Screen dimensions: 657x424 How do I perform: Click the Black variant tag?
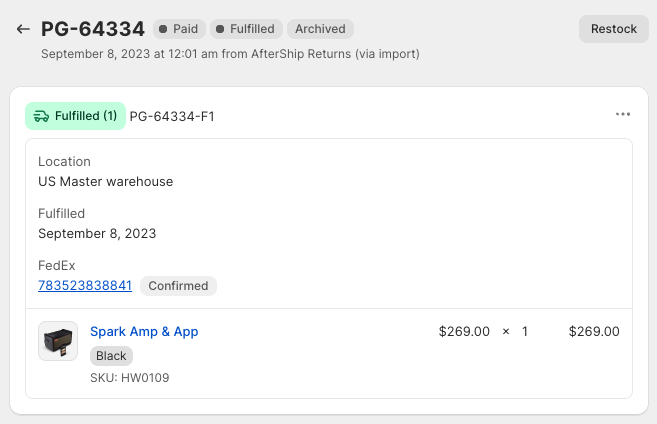point(111,356)
